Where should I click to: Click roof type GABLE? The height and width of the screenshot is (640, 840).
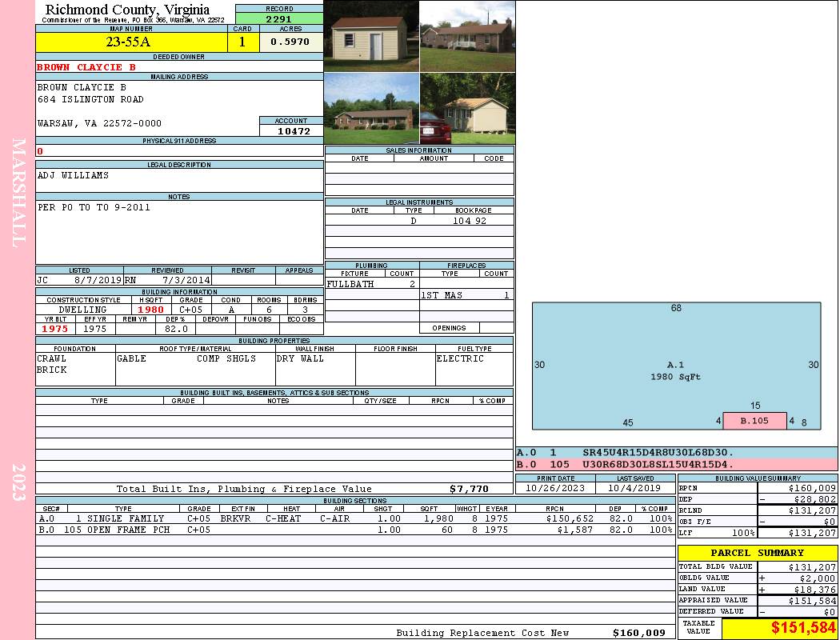132,358
